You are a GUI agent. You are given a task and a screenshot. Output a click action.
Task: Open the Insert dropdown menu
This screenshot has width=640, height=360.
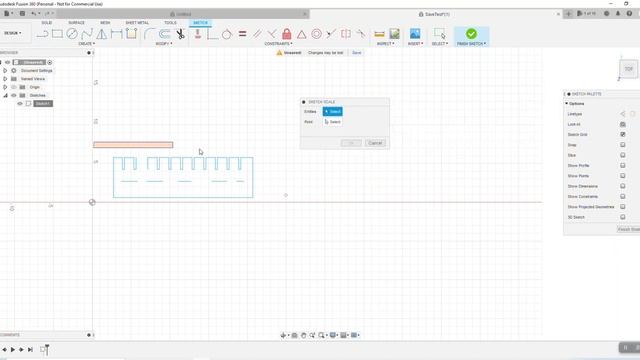(416, 44)
